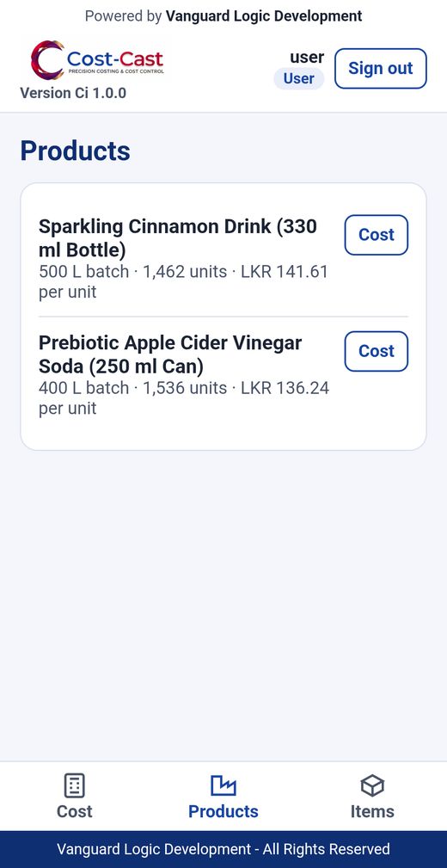Click the 400 L batch details line
Screen dimensions: 447x868
184,398
